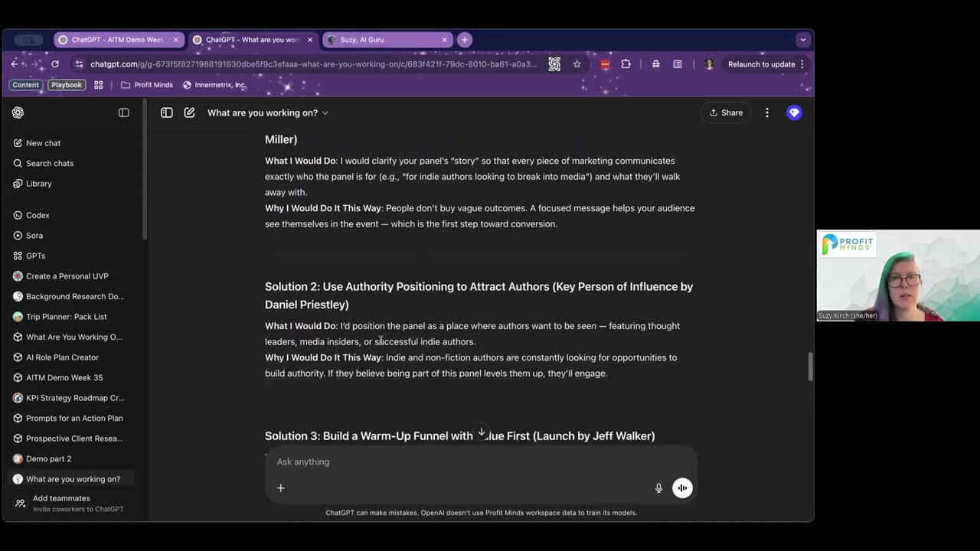Reload the page with the refresh icon
This screenshot has height=551, width=980.
tap(55, 64)
